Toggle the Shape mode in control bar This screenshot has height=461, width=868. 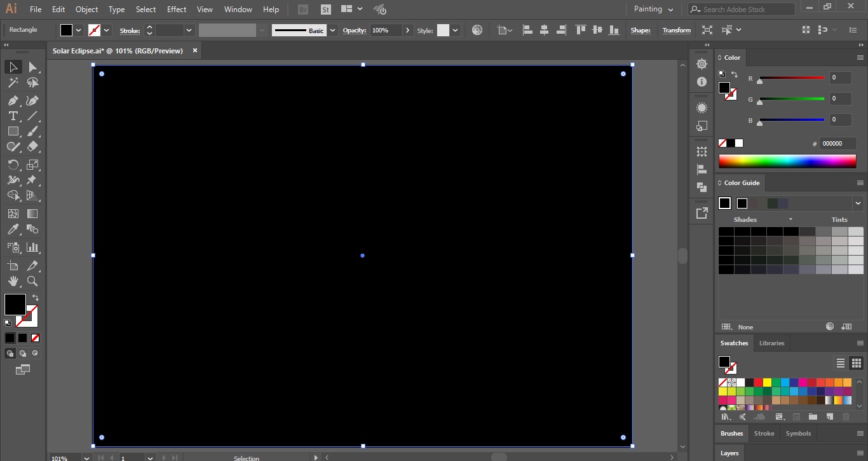pos(641,30)
